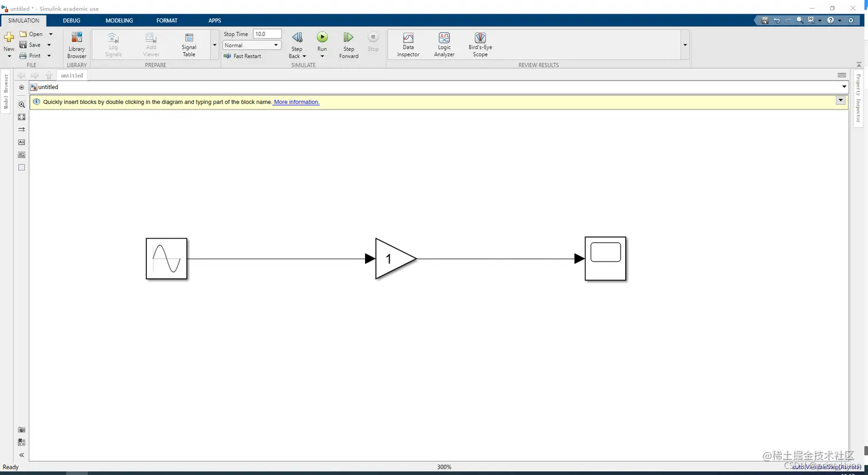Click the grayed Stop simulation button
Screen dimensions: 868x475
(373, 42)
